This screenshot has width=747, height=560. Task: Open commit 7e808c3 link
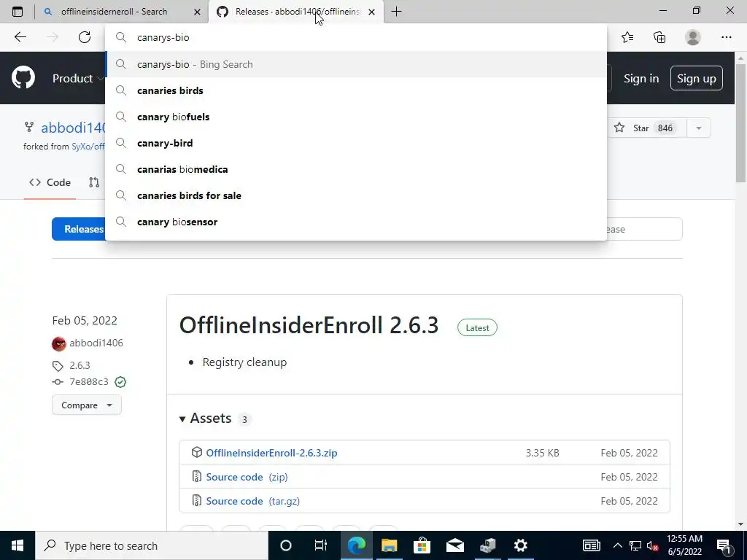pyautogui.click(x=88, y=382)
